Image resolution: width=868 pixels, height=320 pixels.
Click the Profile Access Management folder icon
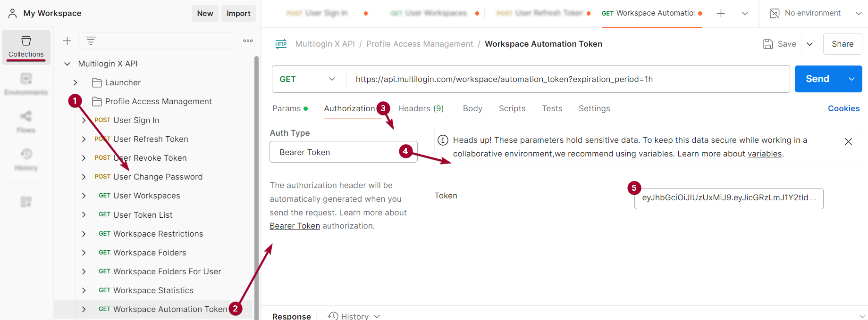pyautogui.click(x=97, y=102)
